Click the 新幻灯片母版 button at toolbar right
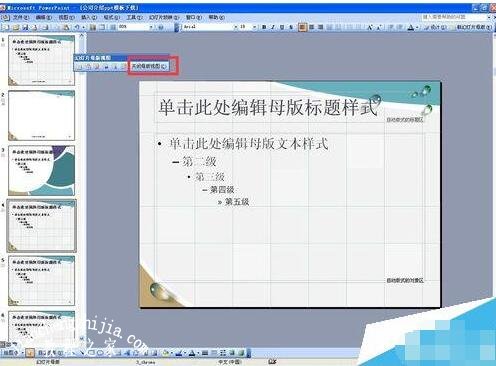Image resolution: width=496 pixels, height=366 pixels. (x=474, y=27)
